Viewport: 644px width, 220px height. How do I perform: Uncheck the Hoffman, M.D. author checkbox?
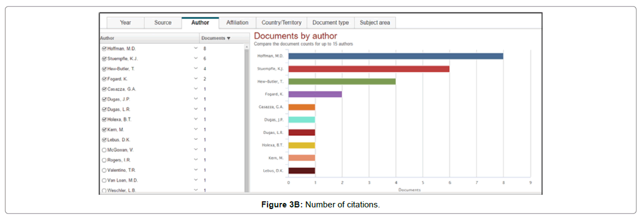(x=104, y=49)
